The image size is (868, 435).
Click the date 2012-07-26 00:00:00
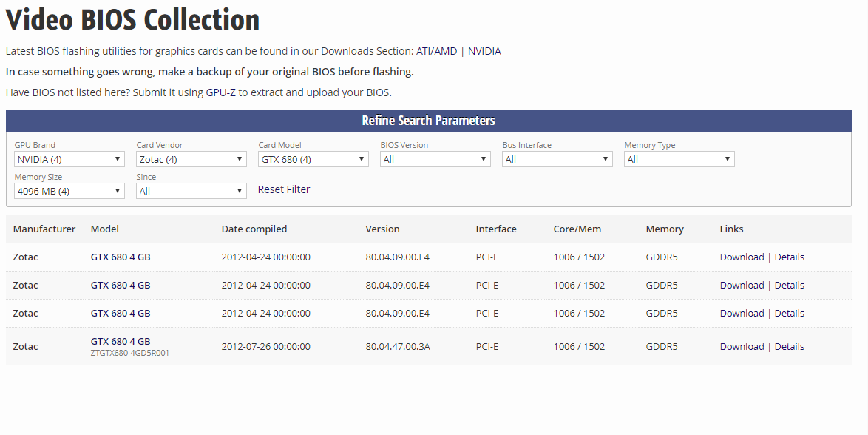[x=265, y=346]
